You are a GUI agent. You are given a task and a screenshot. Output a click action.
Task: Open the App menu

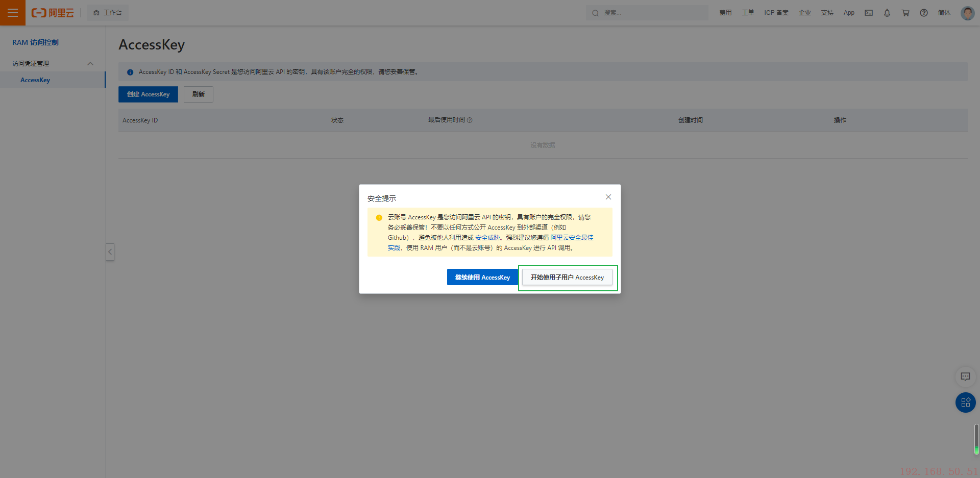coord(849,13)
